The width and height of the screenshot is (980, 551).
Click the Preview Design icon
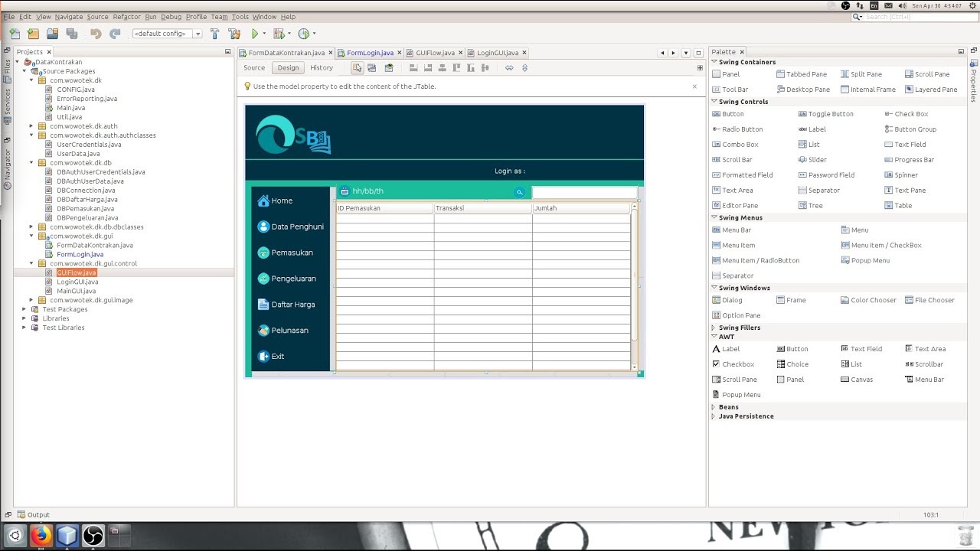tap(389, 68)
